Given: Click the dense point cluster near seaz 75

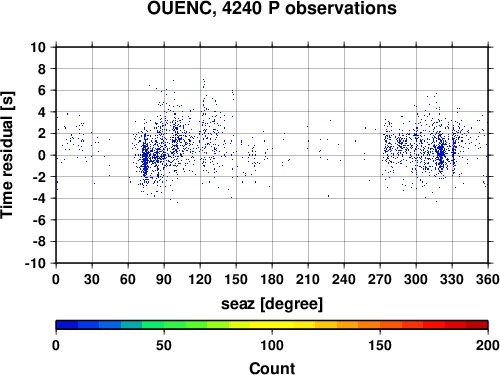Looking at the screenshot, I should (145, 156).
